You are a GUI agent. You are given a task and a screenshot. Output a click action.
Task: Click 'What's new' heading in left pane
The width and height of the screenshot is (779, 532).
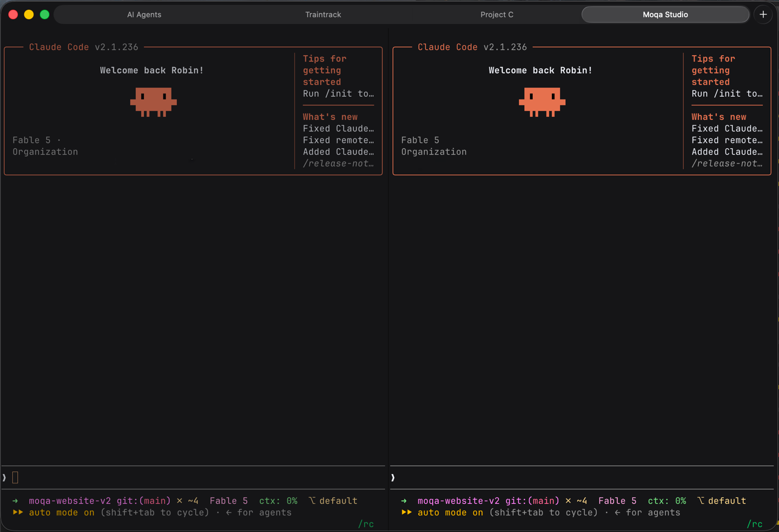pos(330,117)
